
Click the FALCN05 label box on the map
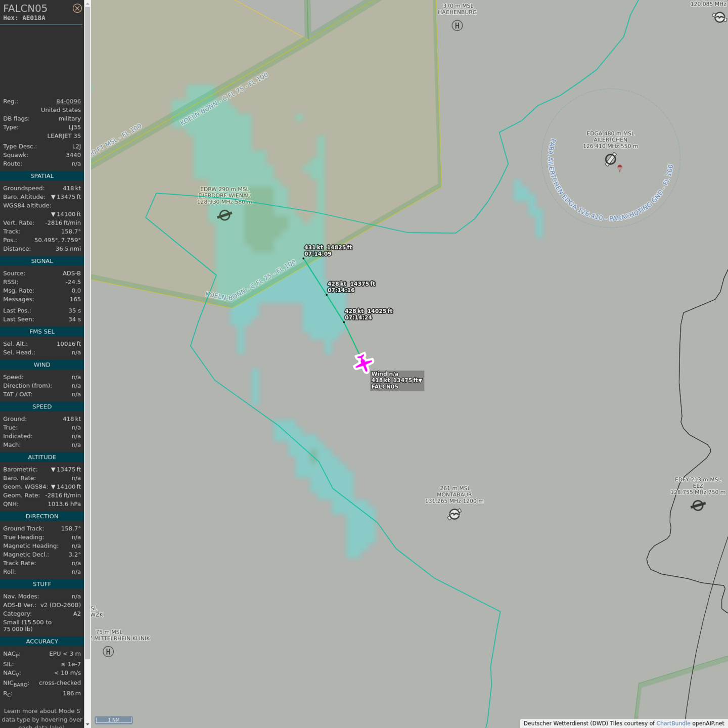point(397,381)
